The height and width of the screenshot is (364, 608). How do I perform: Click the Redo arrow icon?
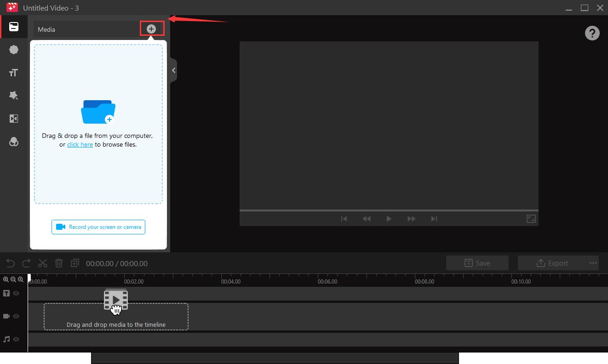coord(26,263)
